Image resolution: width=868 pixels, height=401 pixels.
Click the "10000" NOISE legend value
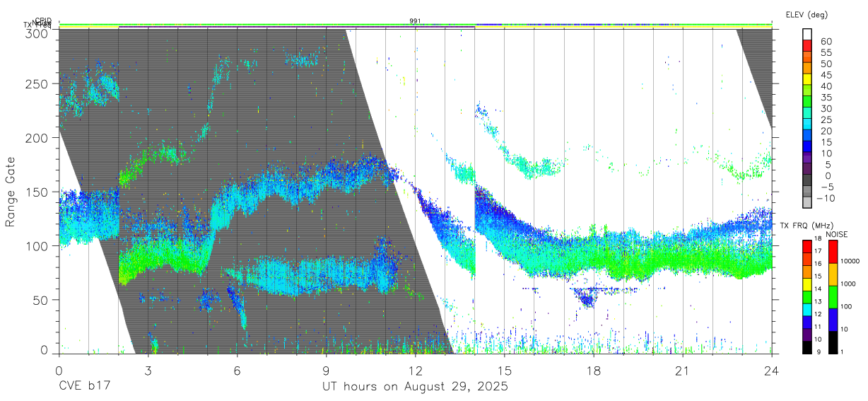(850, 262)
